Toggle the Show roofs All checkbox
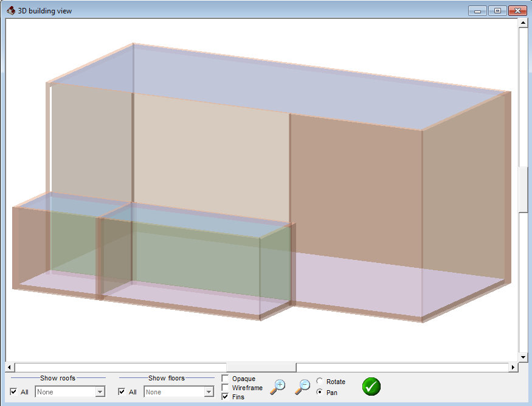This screenshot has width=532, height=406. 13,391
